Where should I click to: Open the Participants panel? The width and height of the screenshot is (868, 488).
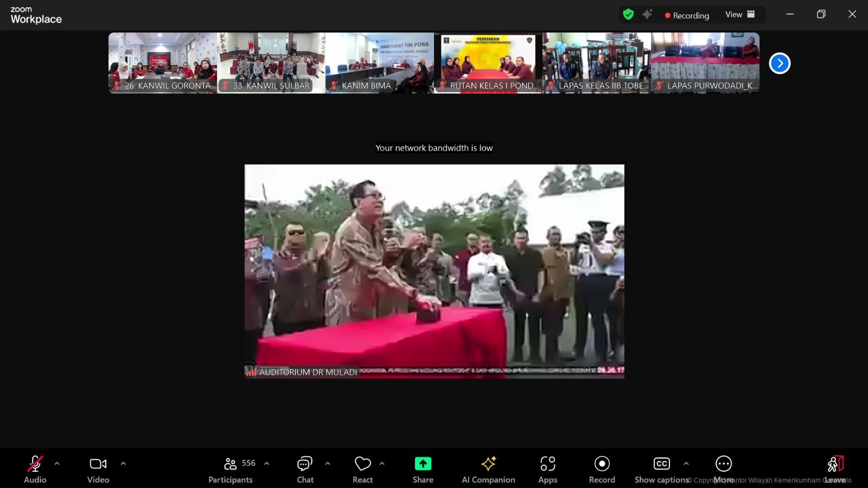(231, 470)
